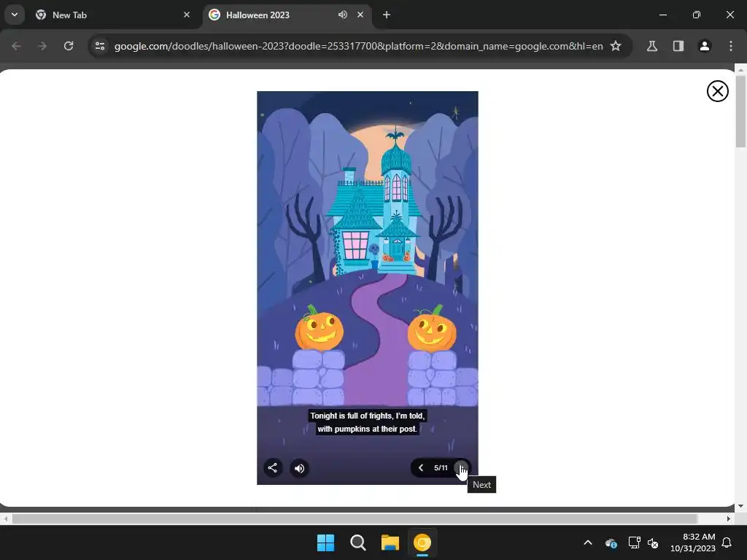
Task: Click the 'Tonight is full of frights' caption
Action: (368, 422)
